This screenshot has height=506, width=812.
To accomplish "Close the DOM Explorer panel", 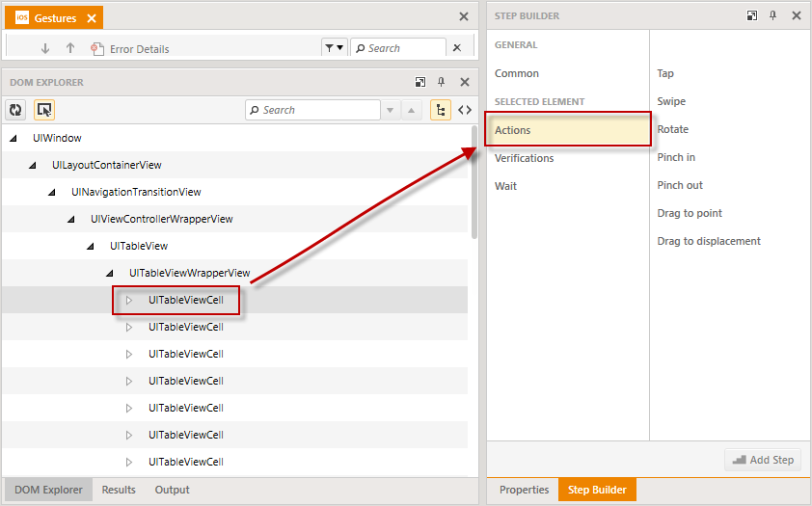I will pos(465,82).
